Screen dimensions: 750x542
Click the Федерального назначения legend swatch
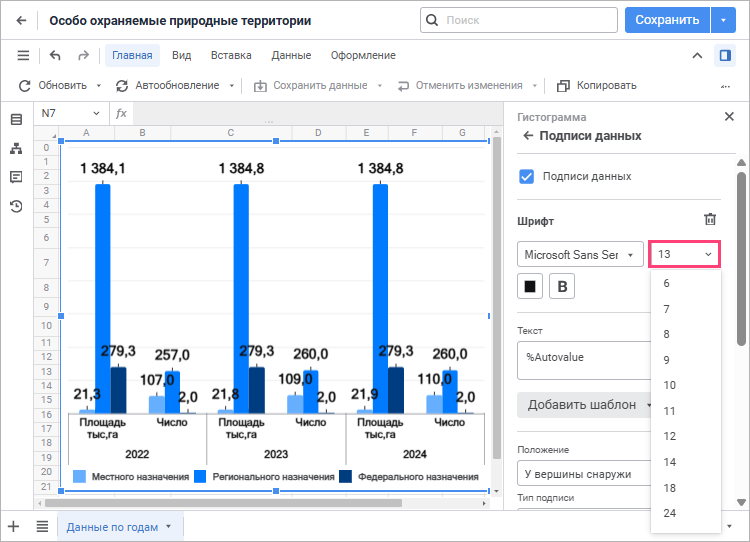(345, 476)
